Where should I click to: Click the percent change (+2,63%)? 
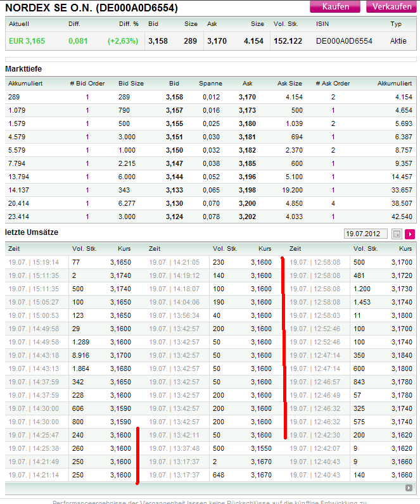(x=123, y=41)
